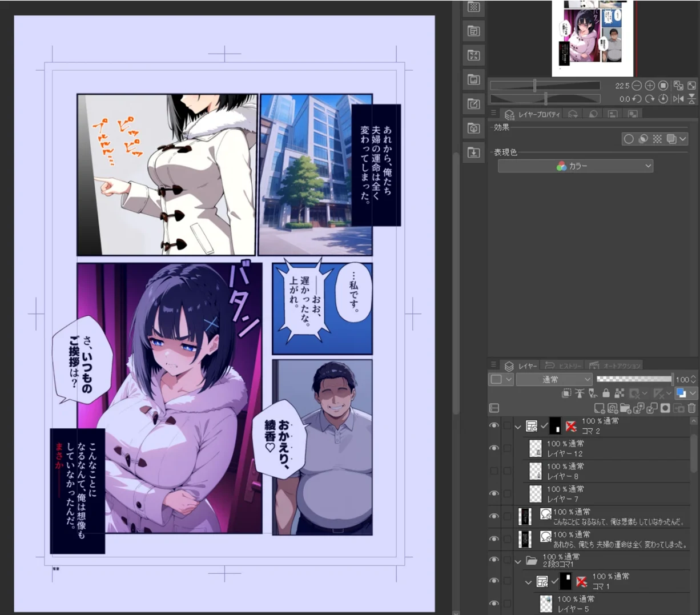Click the tone effect dotted icon
The image size is (700, 615).
pos(657,139)
